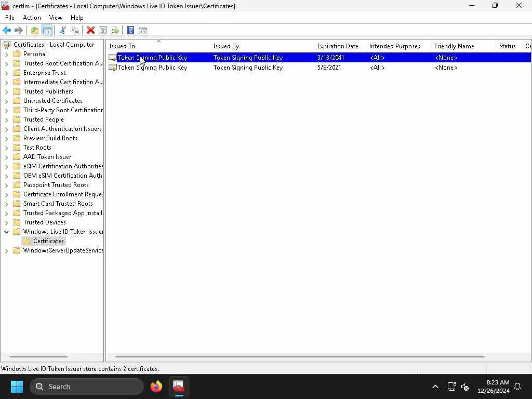Click the tree pane horizontal scrollbar
Viewport: 532px width, 399px height.
[38, 356]
